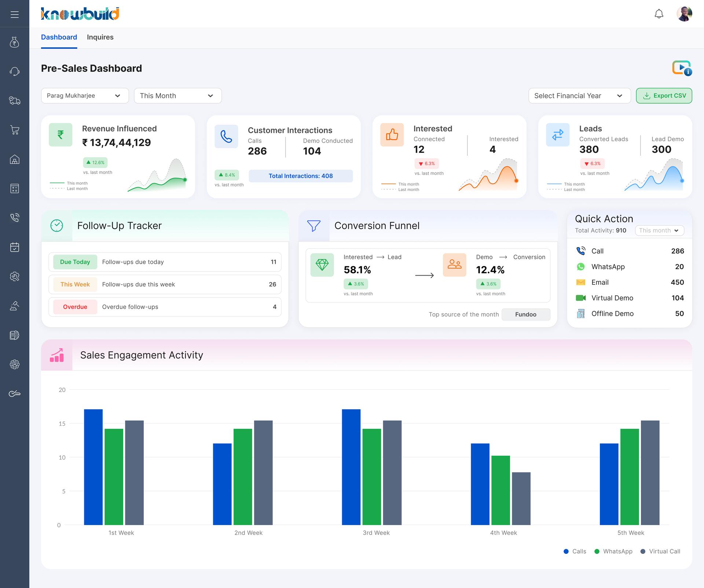Select Offline Demo in Quick Action
The image size is (704, 588).
click(x=630, y=314)
